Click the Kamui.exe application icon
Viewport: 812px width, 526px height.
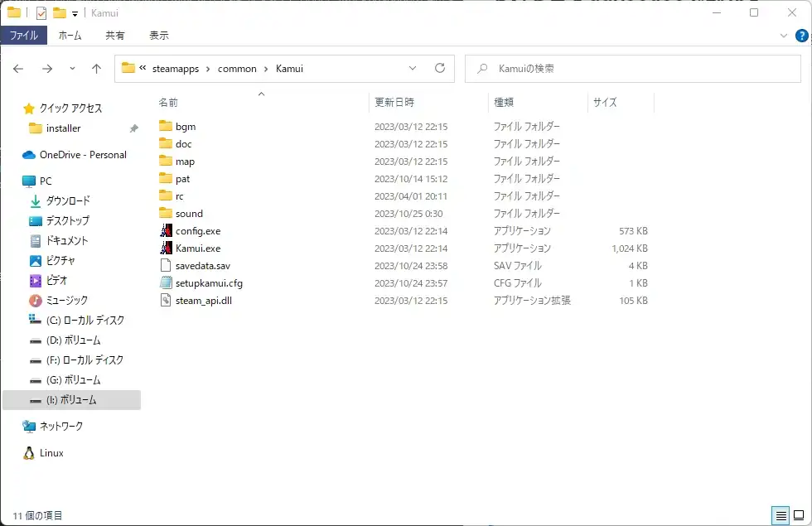click(166, 249)
